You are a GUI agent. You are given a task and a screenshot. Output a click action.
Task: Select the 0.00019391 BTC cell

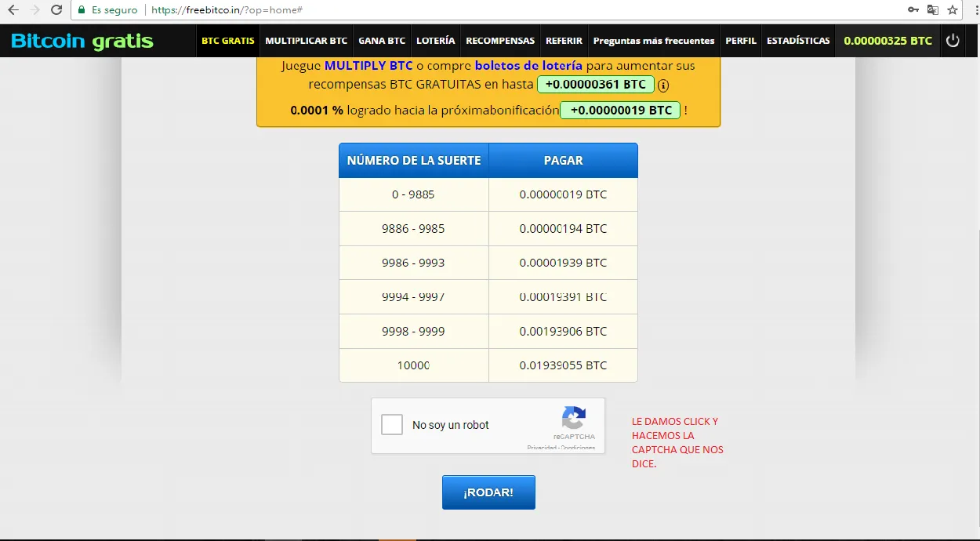(x=563, y=297)
